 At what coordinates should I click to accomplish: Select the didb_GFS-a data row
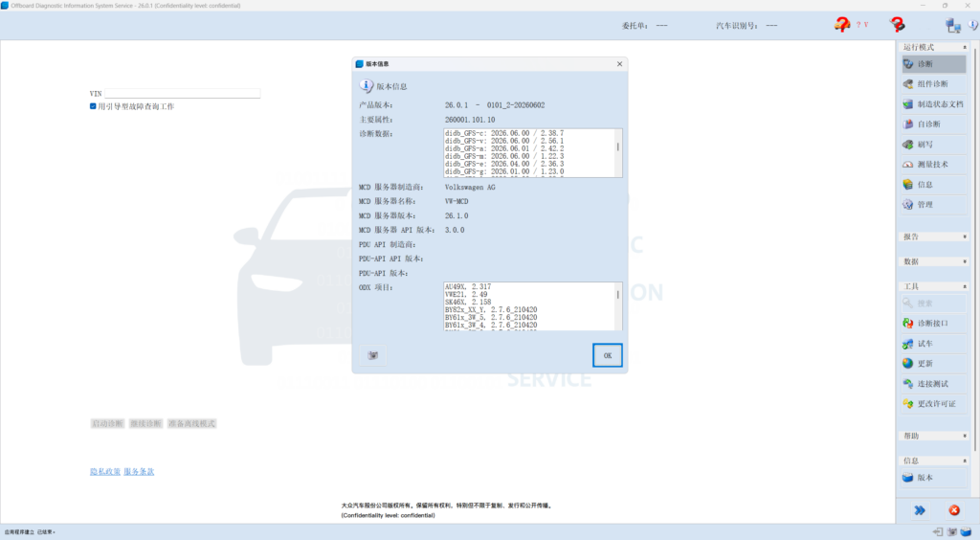point(503,148)
